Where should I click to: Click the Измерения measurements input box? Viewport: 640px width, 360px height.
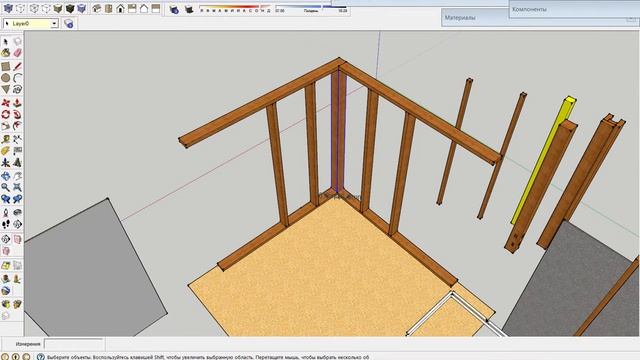(x=74, y=344)
